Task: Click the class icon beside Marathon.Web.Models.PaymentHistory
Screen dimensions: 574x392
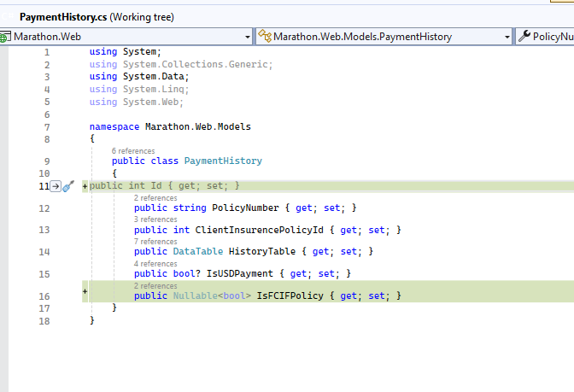Action: pyautogui.click(x=266, y=37)
